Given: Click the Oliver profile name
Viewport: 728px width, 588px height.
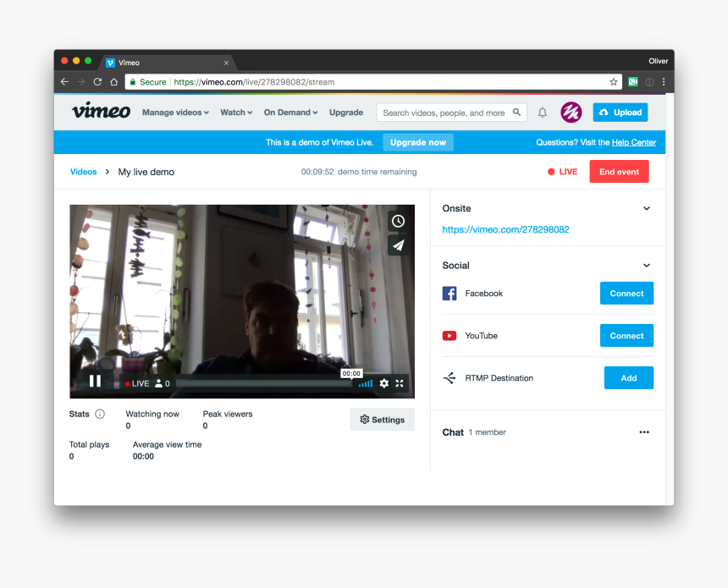Looking at the screenshot, I should 658,61.
